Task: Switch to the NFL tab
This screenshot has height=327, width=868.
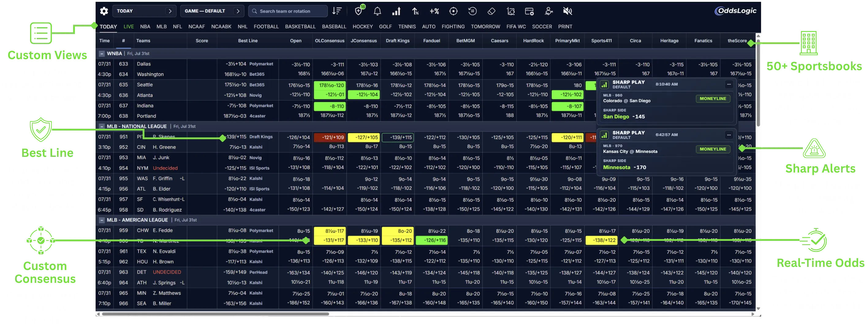Action: (177, 27)
